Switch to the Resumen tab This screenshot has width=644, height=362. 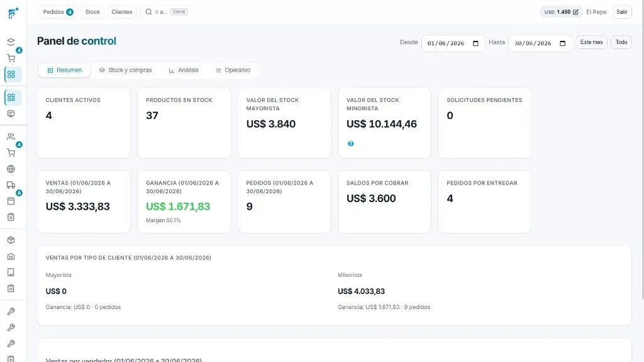65,71
